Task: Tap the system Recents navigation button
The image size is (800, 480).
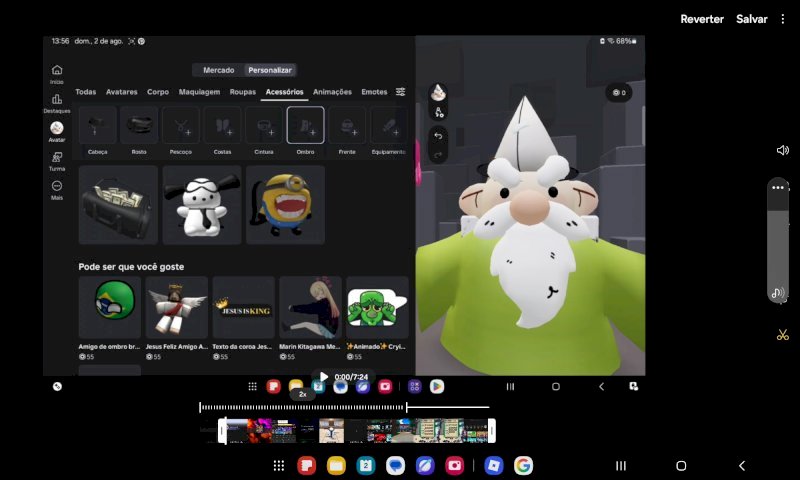Action: point(620,466)
